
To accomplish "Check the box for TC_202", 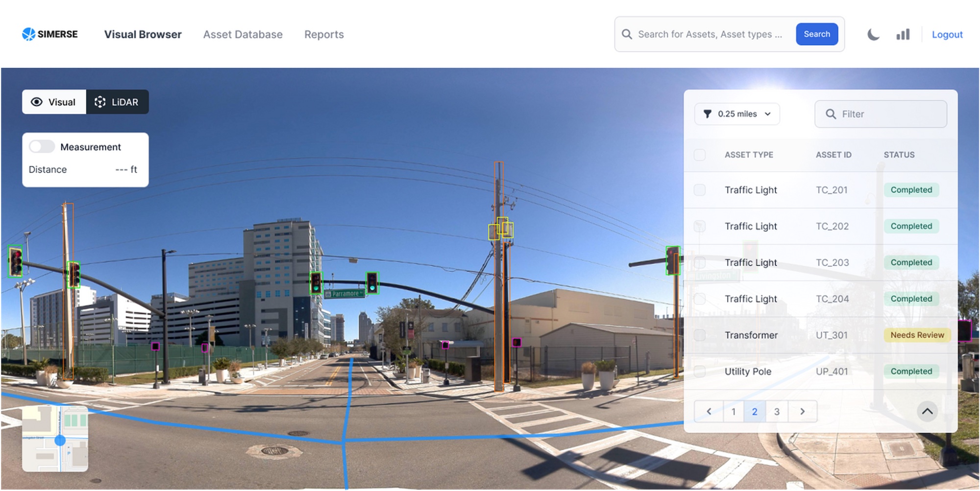I will pyautogui.click(x=700, y=226).
